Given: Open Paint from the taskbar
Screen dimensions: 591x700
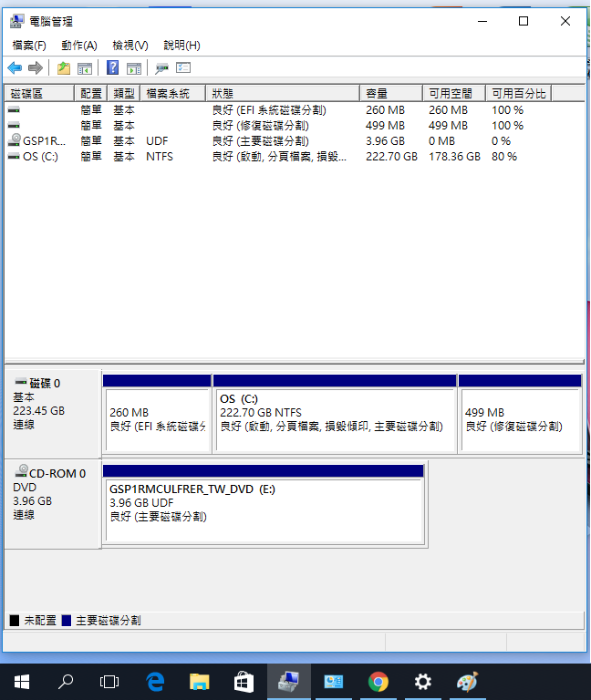Looking at the screenshot, I should [x=468, y=682].
